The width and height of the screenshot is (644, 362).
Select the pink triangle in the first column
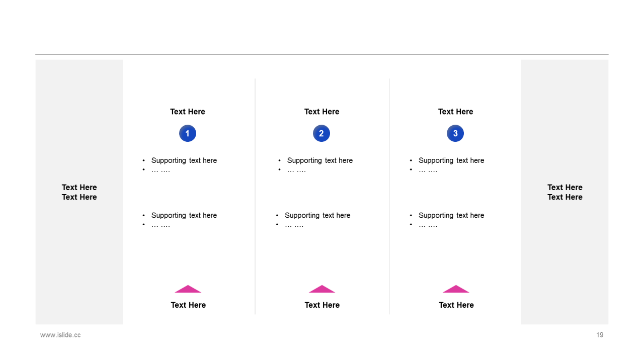[x=188, y=289]
